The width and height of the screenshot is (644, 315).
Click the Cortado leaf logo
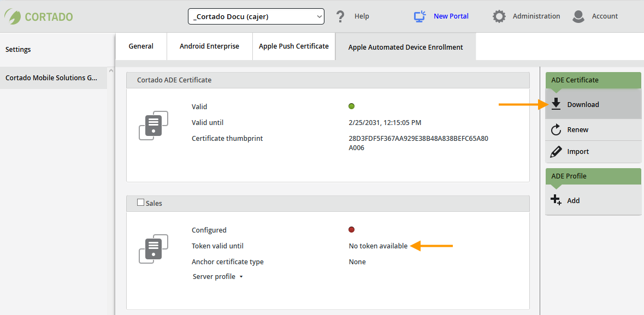click(12, 15)
